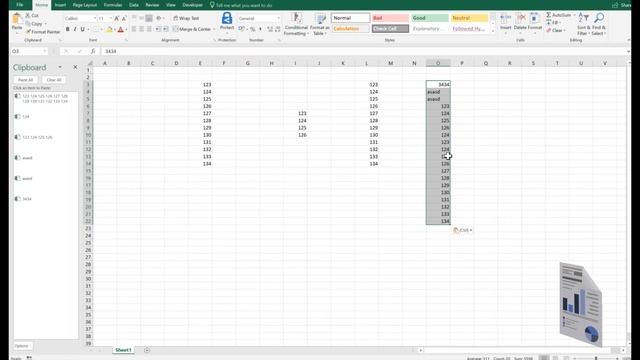The image size is (640, 360).
Task: Switch to the Insert tab
Action: point(60,5)
